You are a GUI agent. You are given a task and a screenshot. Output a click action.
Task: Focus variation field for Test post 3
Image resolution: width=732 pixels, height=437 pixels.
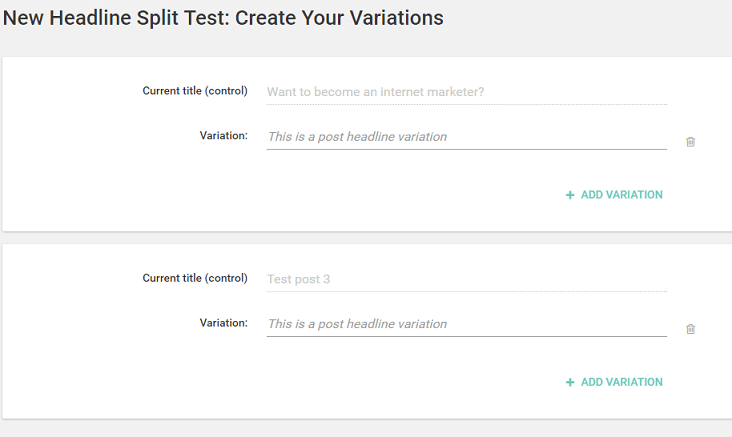(x=466, y=324)
